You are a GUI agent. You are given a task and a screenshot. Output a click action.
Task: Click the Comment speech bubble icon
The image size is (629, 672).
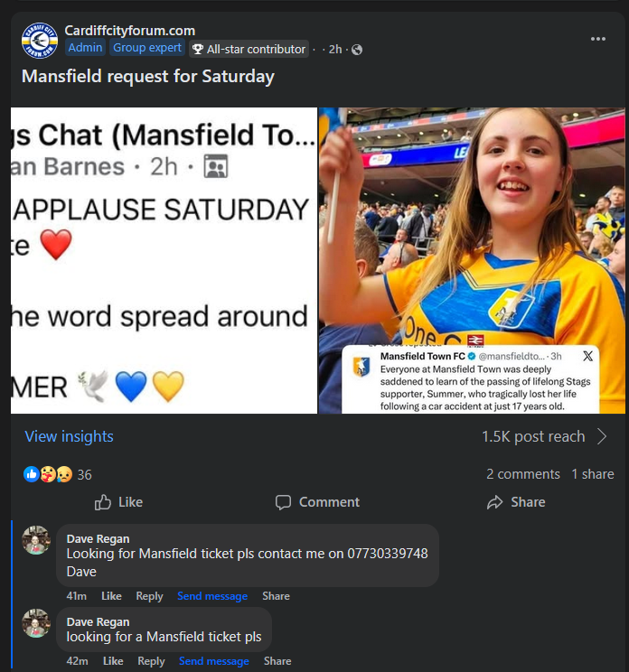283,502
